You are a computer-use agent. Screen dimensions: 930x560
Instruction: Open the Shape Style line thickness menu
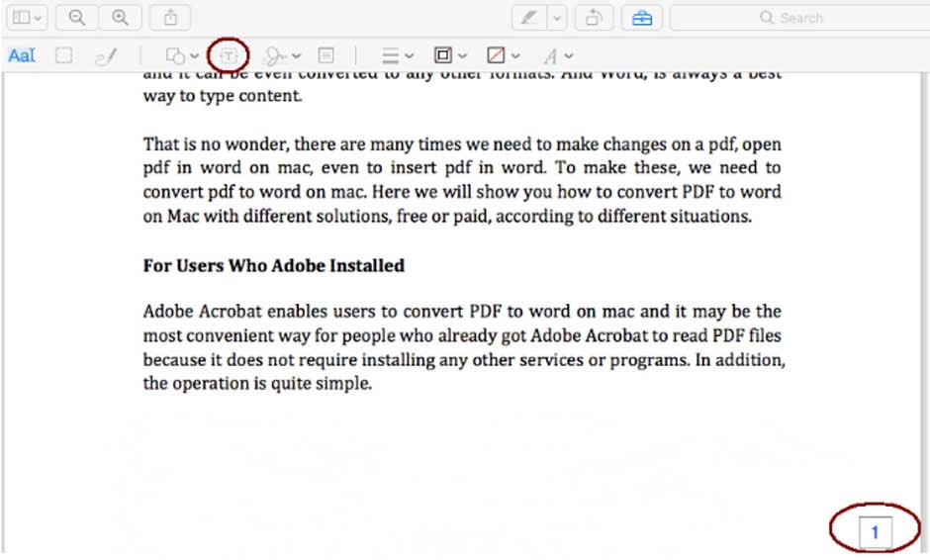coord(397,55)
